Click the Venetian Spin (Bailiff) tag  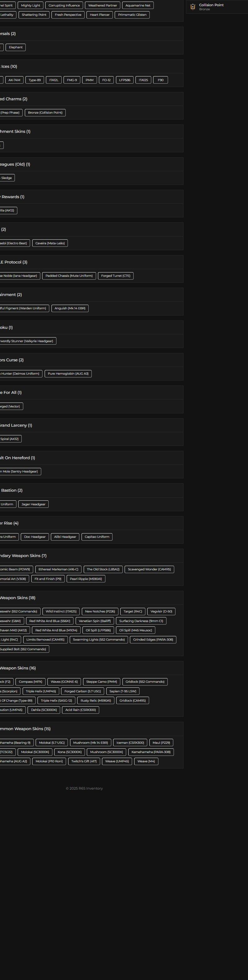(95, 621)
